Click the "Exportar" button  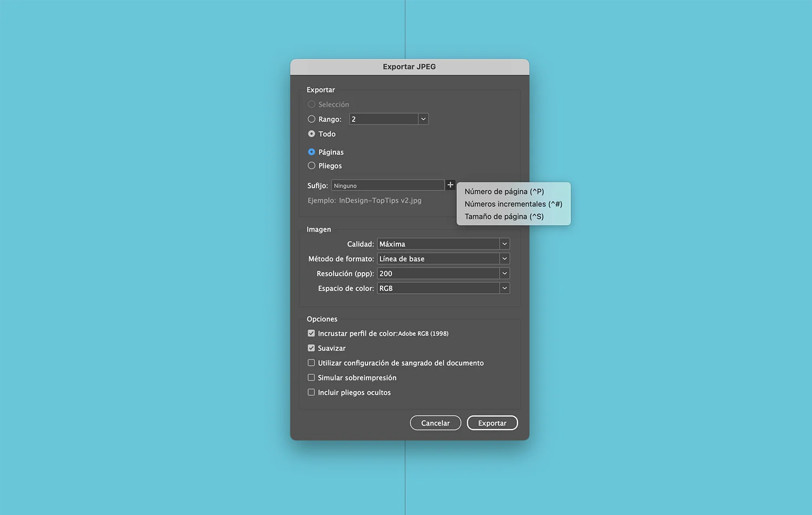click(492, 422)
